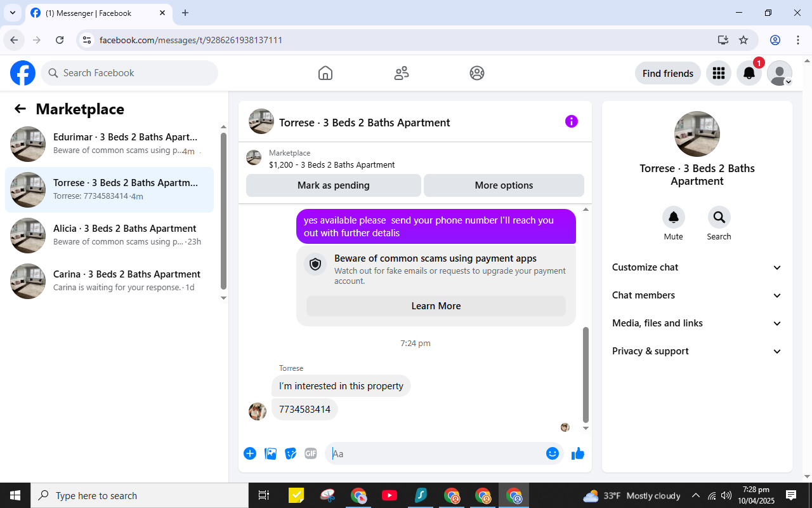
Task: Click the purple conversation information icon
Action: coord(572,121)
